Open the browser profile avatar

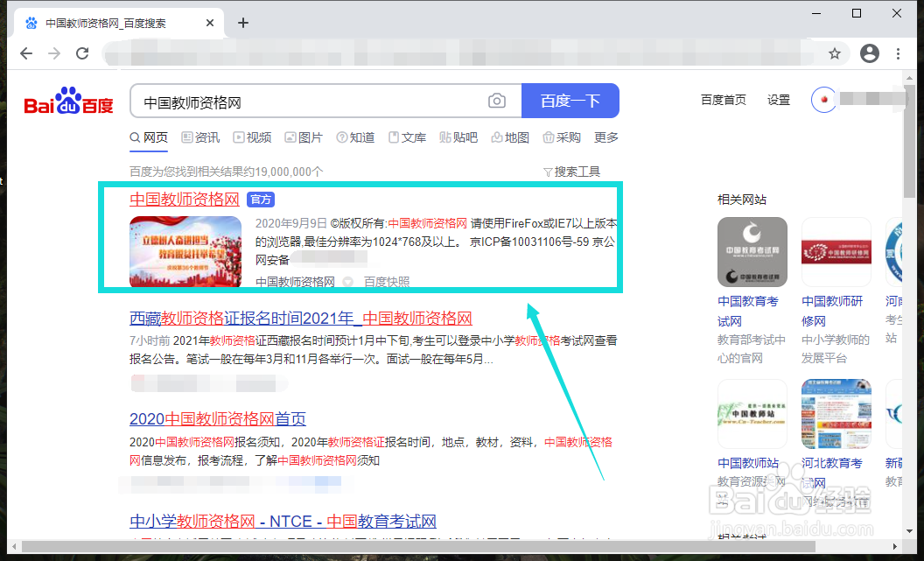[x=869, y=53]
